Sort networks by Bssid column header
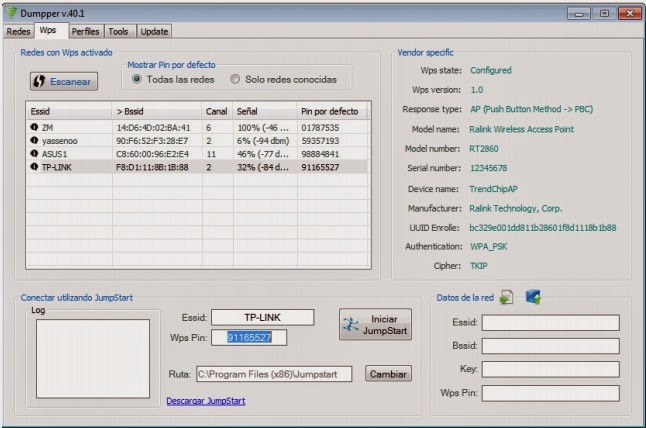The image size is (646, 428). click(157, 111)
